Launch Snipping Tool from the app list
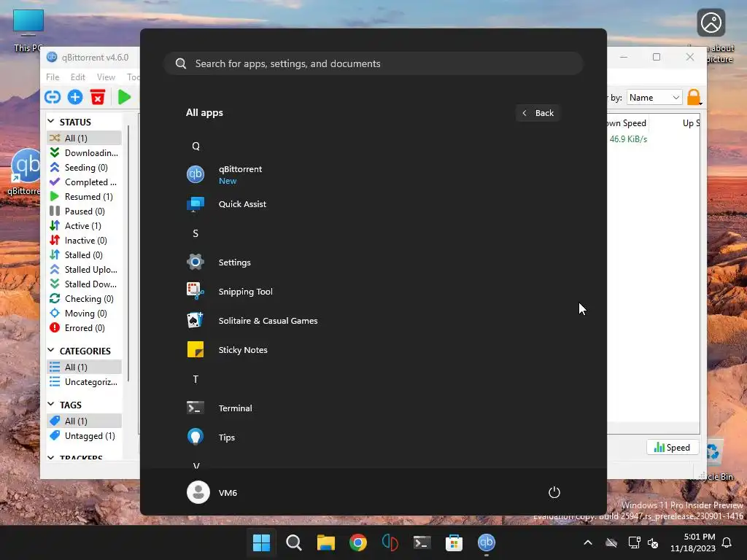 coord(245,292)
